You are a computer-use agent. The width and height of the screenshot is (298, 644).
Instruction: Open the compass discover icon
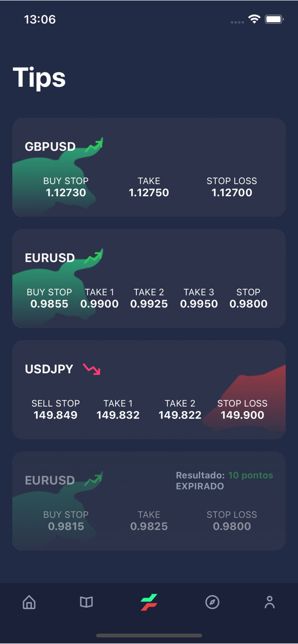point(212,602)
